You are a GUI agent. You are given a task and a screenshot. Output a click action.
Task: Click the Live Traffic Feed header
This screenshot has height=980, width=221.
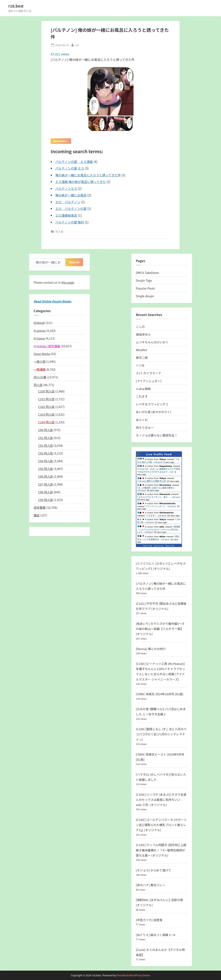tap(159, 454)
